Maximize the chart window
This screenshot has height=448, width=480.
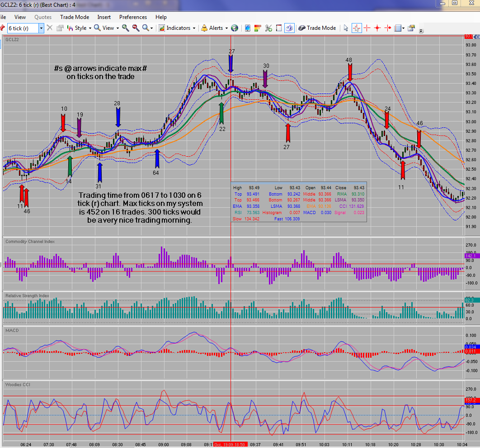point(455,3)
